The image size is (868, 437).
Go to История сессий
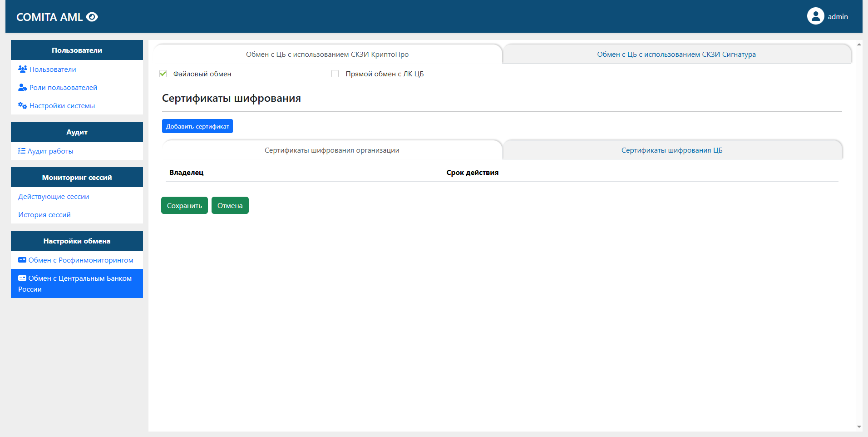[44, 214]
